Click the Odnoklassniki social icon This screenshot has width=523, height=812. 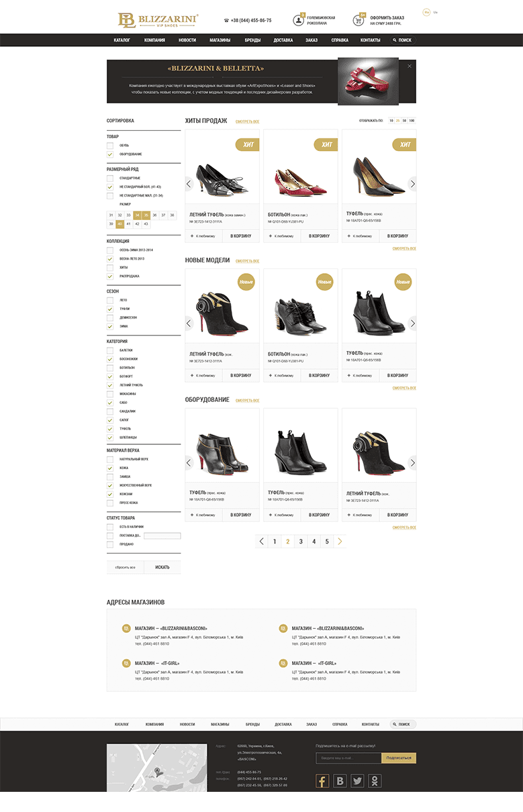coord(375,780)
